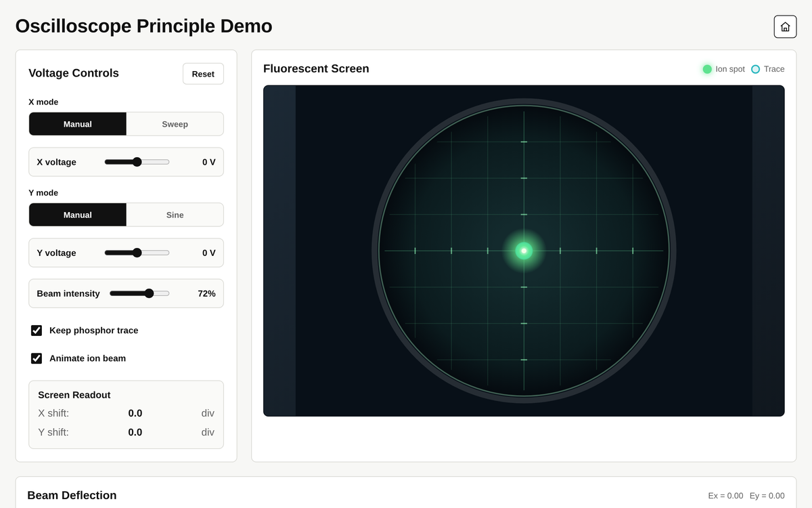Click the 72% beam intensity value
The height and width of the screenshot is (508, 812).
coord(206,293)
